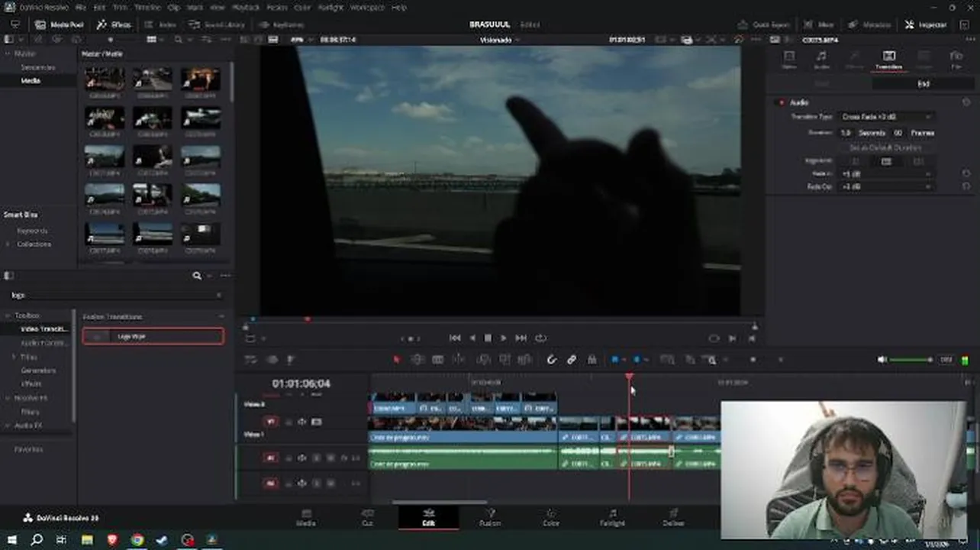The width and height of the screenshot is (980, 550).
Task: Open the Workspace menu
Action: point(366,7)
